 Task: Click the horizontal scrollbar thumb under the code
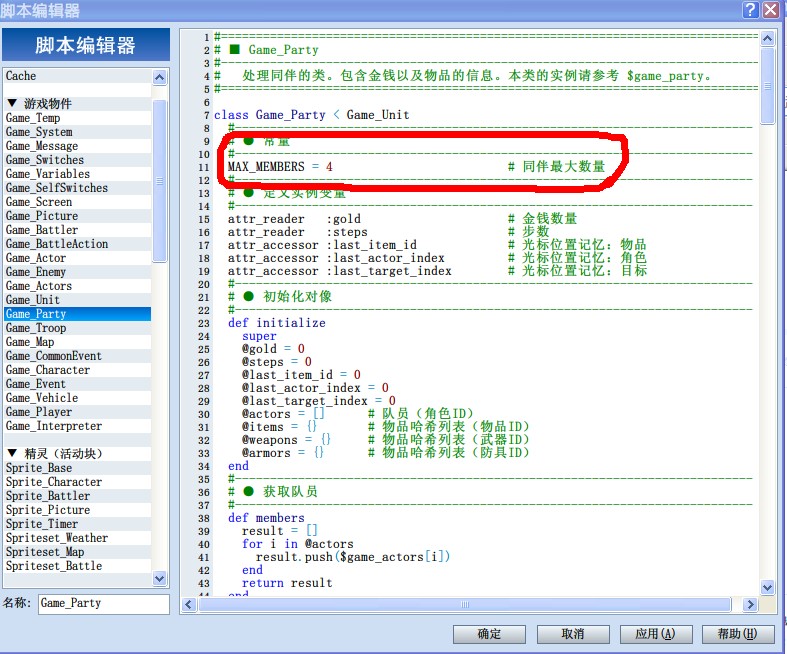(x=465, y=604)
